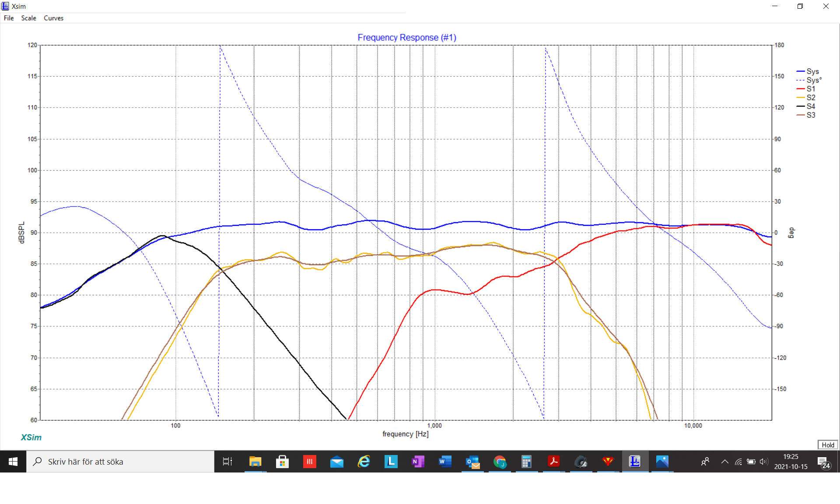The image size is (840, 504).
Task: Open the red shield app on taskbar
Action: (x=608, y=462)
